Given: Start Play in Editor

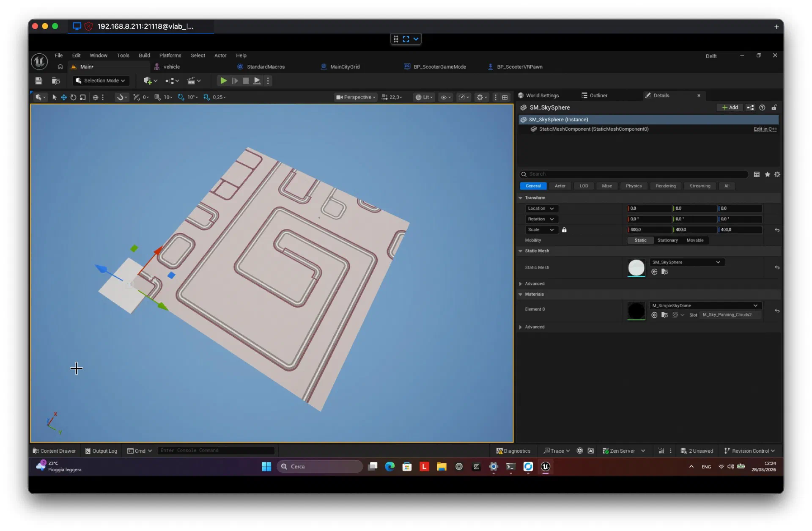Looking at the screenshot, I should pos(223,80).
